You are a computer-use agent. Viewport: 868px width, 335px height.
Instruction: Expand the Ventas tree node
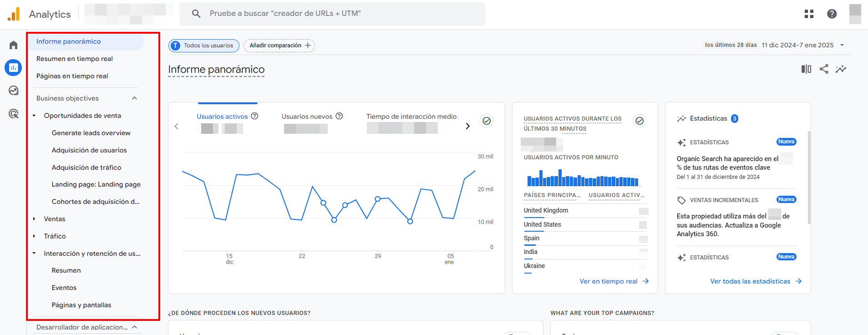tap(34, 219)
